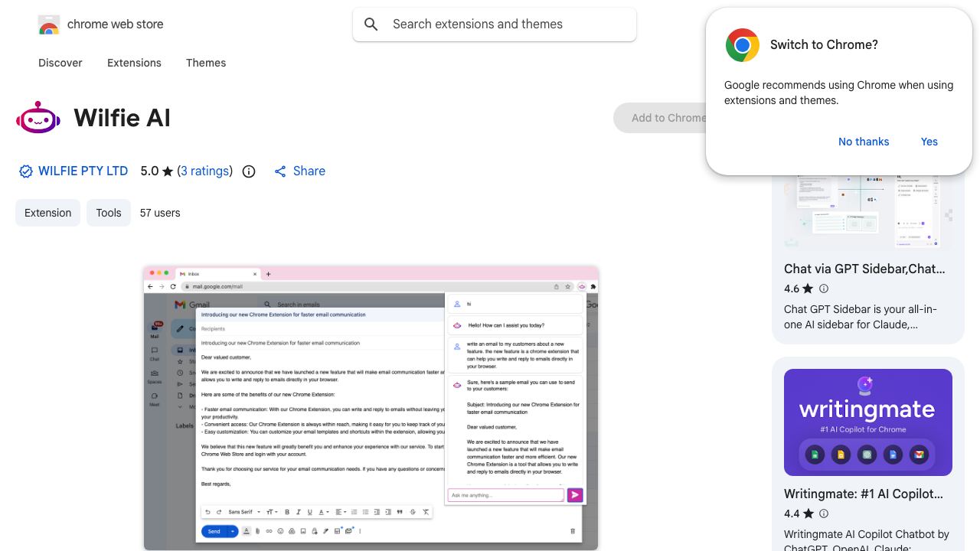The image size is (980, 551).
Task: Click the info icon beside 4.6 rating
Action: [824, 289]
